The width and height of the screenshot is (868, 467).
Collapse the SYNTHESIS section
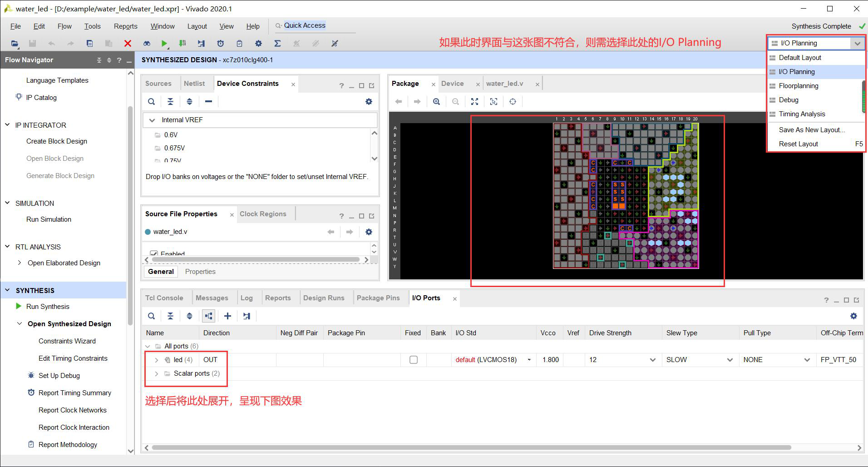pos(7,290)
